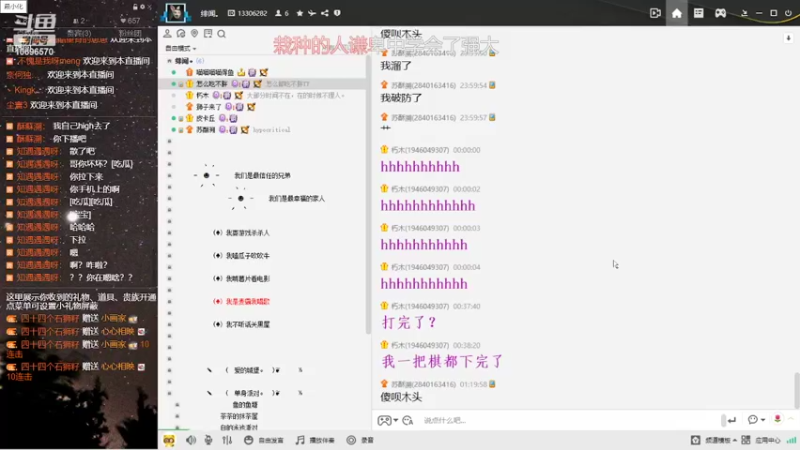
Task: Enter sub-channel 爱的城堡
Action: tap(248, 370)
